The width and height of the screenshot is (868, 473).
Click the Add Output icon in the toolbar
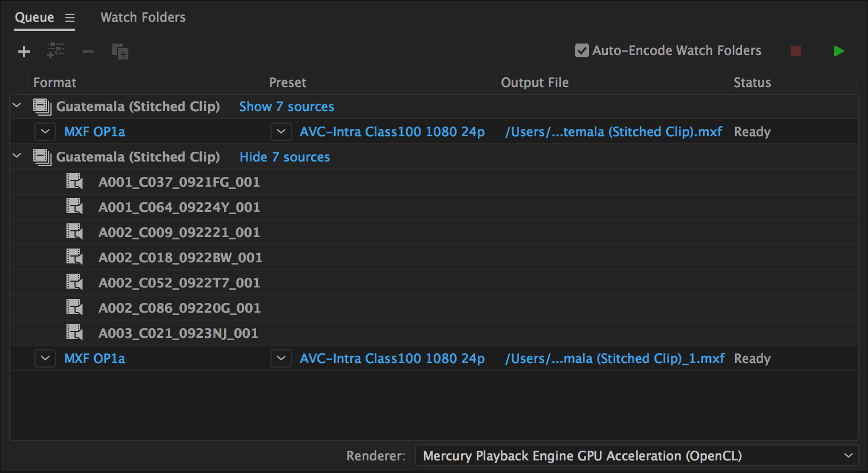pos(56,51)
